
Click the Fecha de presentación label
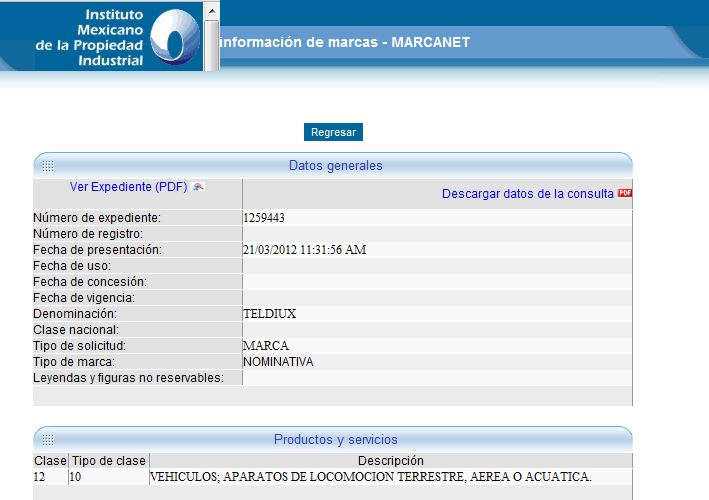pos(97,250)
